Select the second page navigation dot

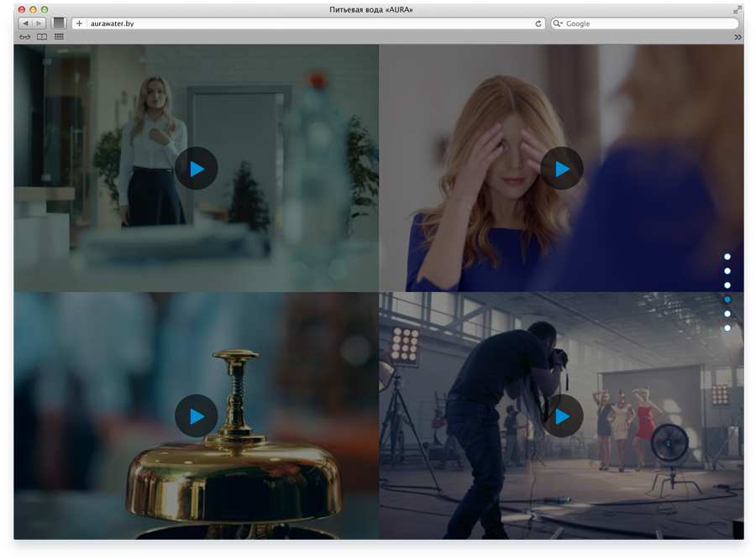point(727,271)
